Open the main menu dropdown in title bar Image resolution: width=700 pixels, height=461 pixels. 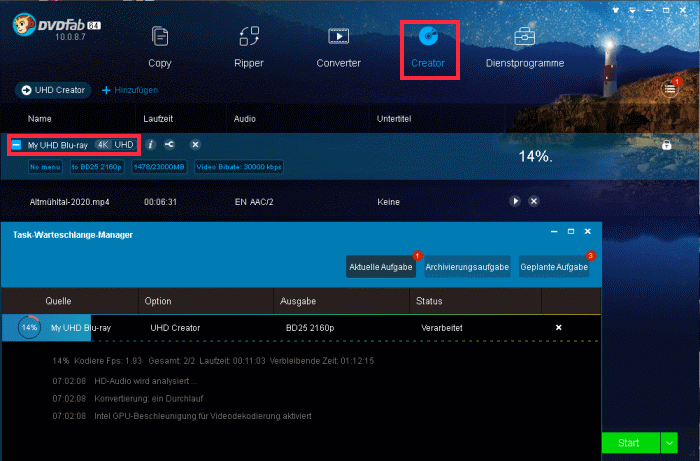tap(633, 10)
